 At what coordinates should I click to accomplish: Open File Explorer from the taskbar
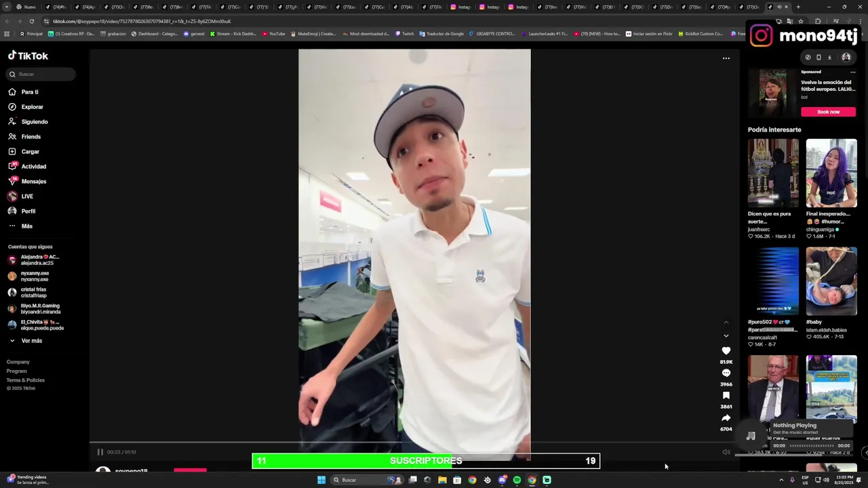coord(442,480)
